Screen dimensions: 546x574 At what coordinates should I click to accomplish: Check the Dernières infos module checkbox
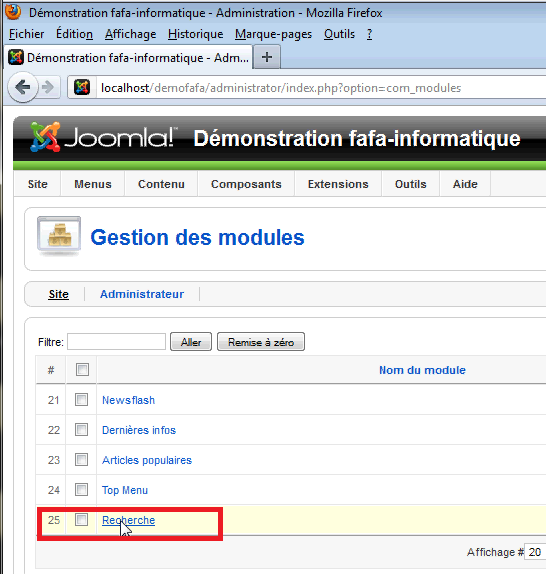click(82, 429)
